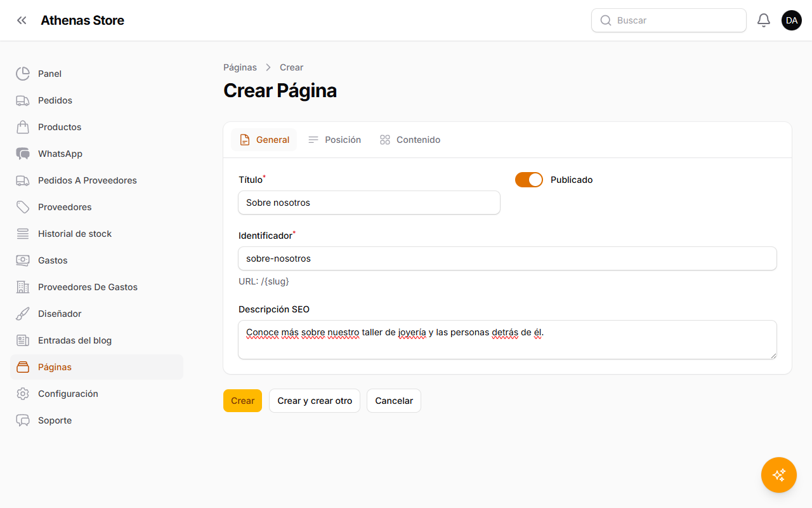Click the search magnifier icon
Image resolution: width=812 pixels, height=508 pixels.
(606, 20)
